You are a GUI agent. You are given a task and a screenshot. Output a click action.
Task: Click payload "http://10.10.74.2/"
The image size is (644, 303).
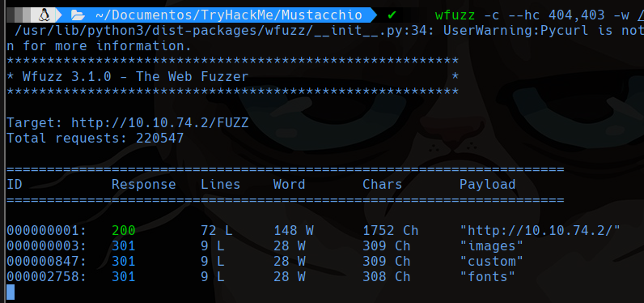tap(540, 231)
